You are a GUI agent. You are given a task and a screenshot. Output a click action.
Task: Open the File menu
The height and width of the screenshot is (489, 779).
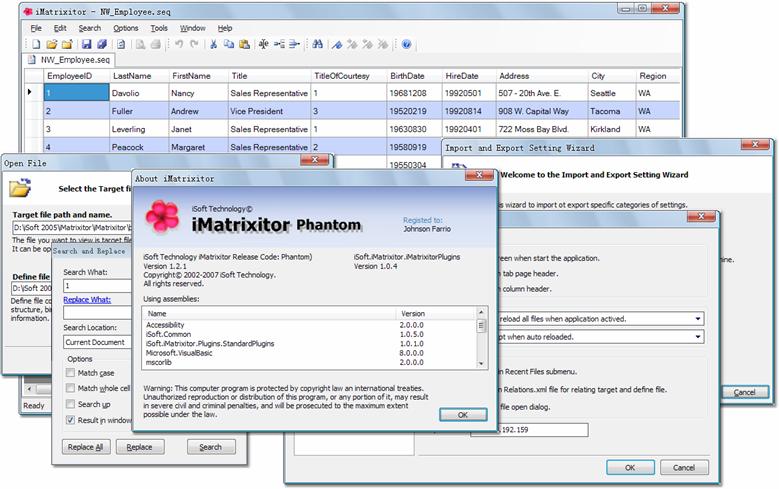[x=36, y=28]
